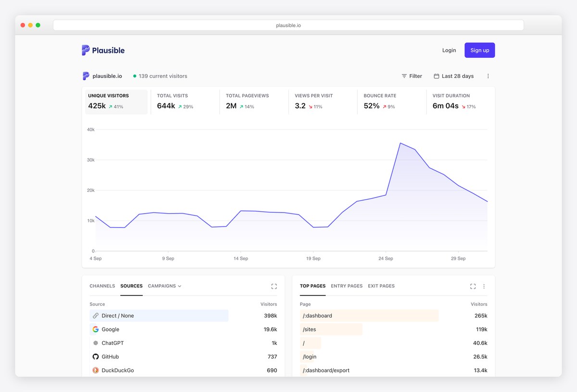Screen dimensions: 577x392
Task: Expand the Campaigns dropdown
Action: point(165,286)
